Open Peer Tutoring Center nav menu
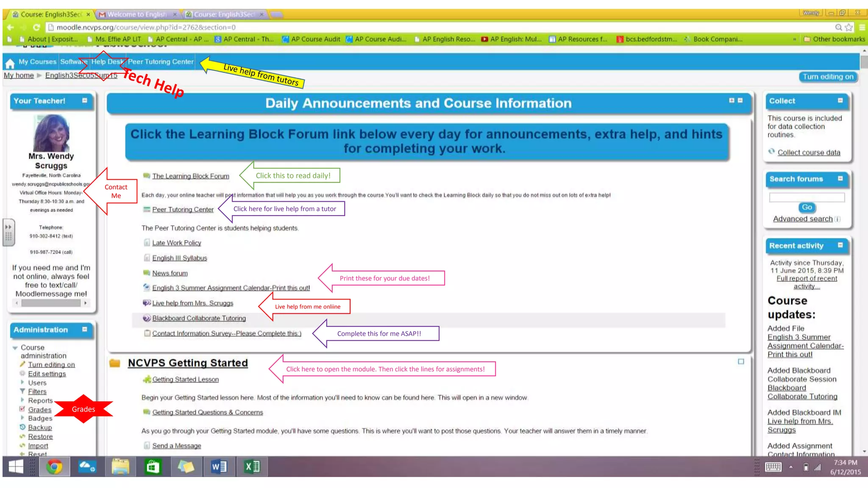868x488 pixels. coord(161,62)
